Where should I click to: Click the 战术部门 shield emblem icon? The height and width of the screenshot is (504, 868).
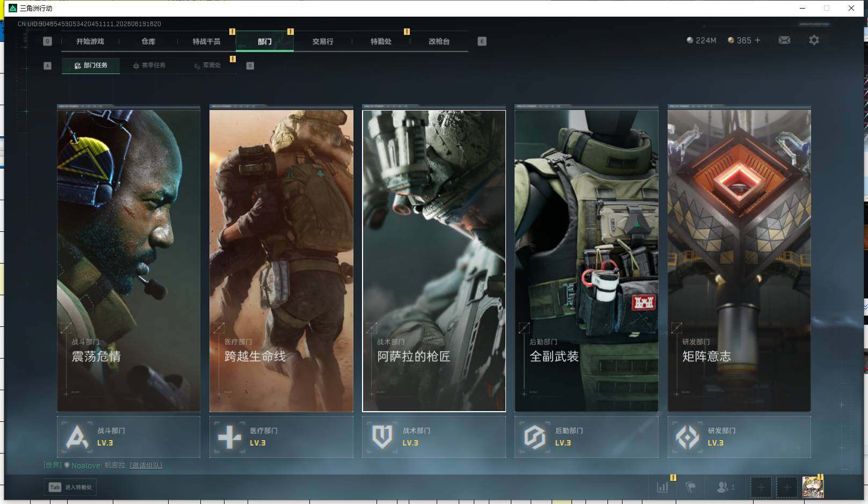[x=382, y=437]
